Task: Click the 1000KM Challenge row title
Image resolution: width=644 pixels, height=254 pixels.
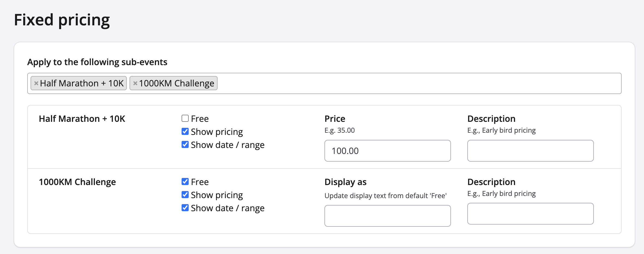Action: point(77,182)
